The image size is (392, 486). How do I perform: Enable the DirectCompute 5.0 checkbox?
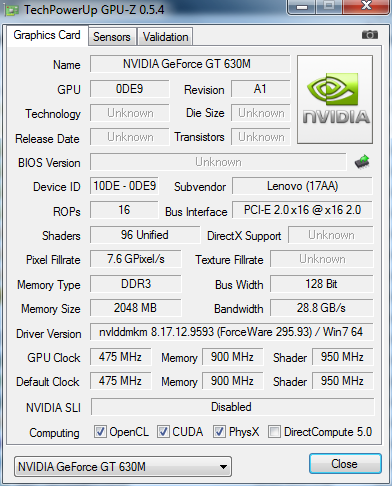click(274, 431)
